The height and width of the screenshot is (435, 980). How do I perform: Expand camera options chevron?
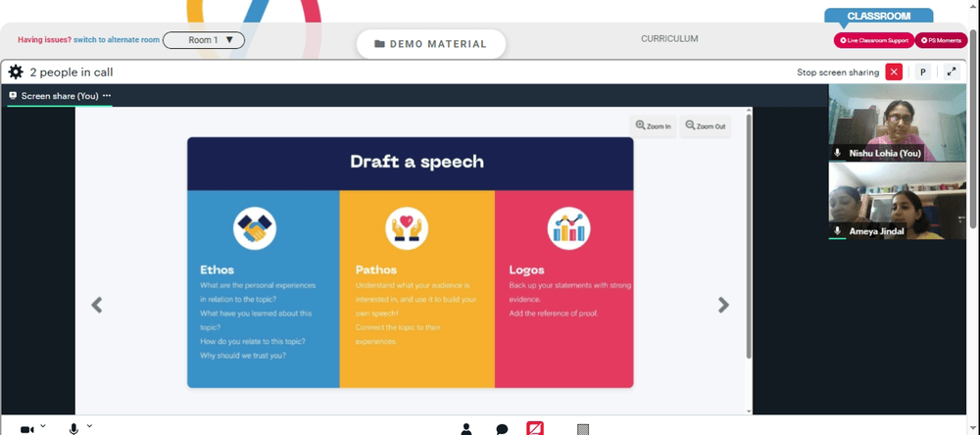coord(43,426)
